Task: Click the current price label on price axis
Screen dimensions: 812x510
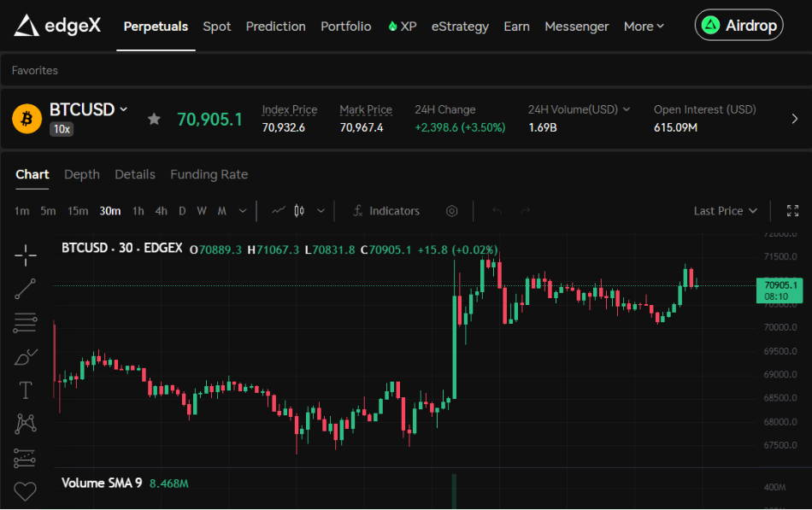Action: click(x=780, y=290)
